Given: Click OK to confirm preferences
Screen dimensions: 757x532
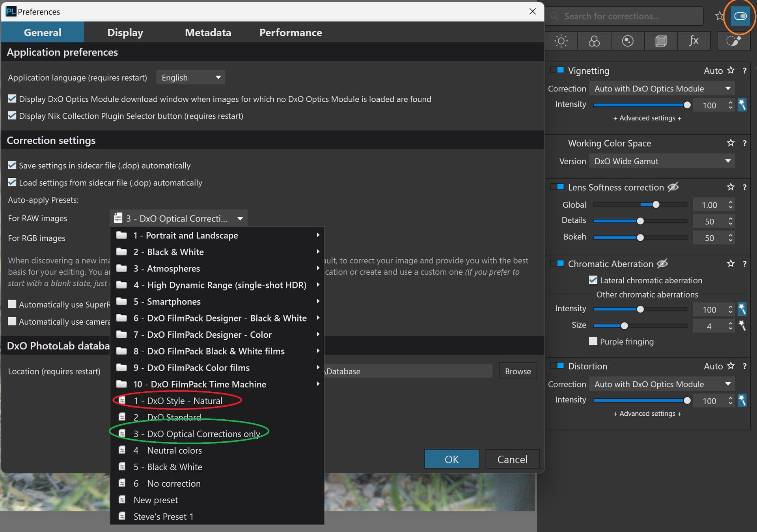Looking at the screenshot, I should click(451, 459).
